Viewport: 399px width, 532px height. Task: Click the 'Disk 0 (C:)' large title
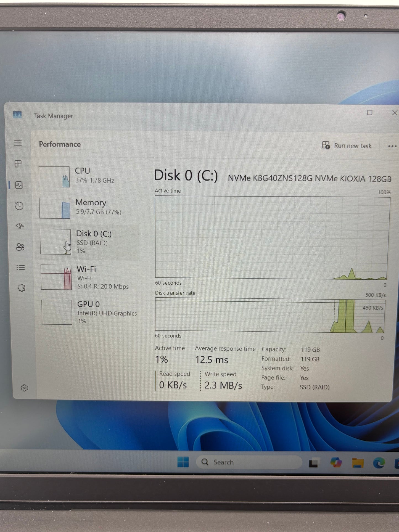(186, 175)
